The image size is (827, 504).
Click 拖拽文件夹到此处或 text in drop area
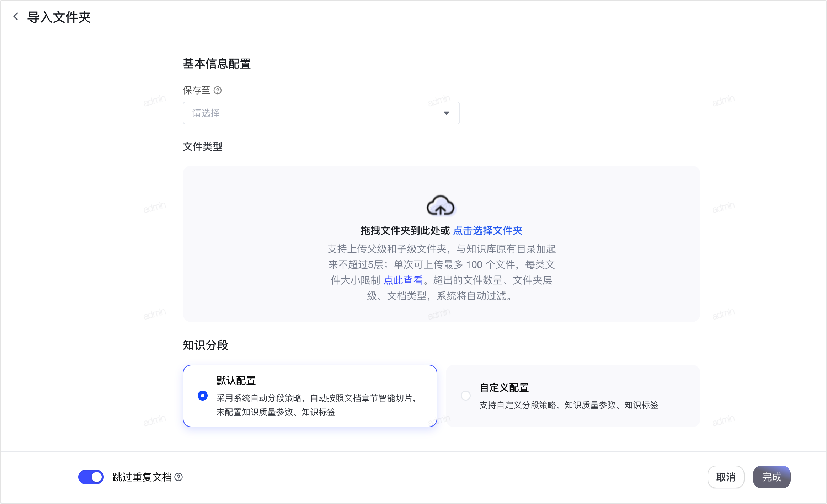point(405,230)
